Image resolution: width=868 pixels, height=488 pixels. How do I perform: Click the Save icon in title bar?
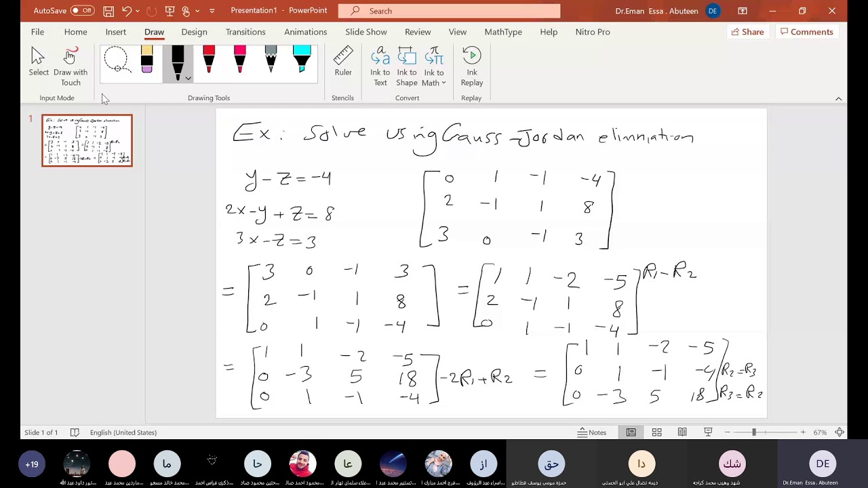(x=108, y=11)
